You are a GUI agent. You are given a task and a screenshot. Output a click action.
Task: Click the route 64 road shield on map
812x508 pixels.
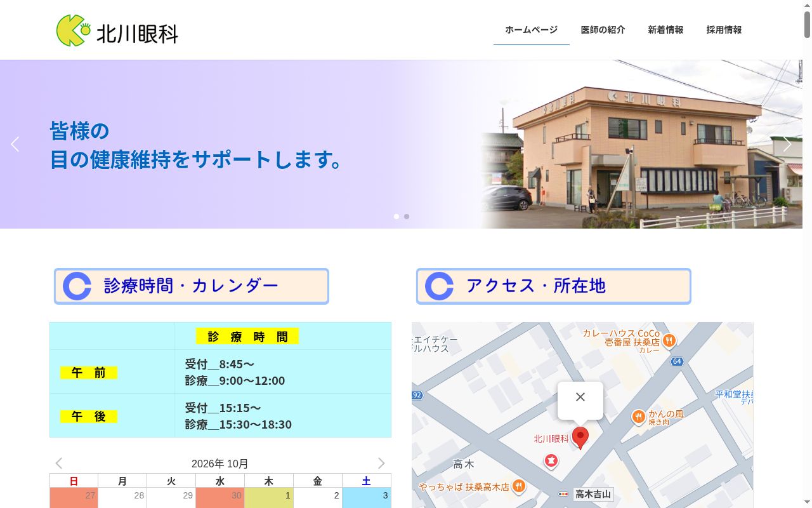click(677, 361)
